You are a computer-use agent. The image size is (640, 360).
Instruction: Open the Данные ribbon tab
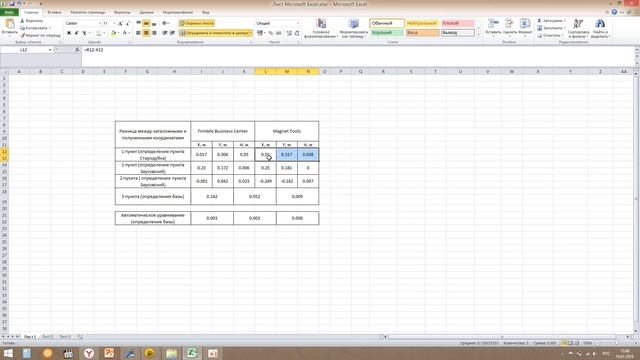147,12
